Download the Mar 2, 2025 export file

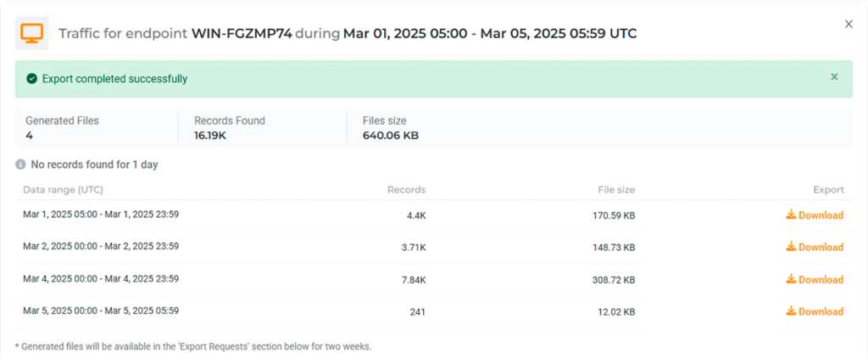(815, 248)
